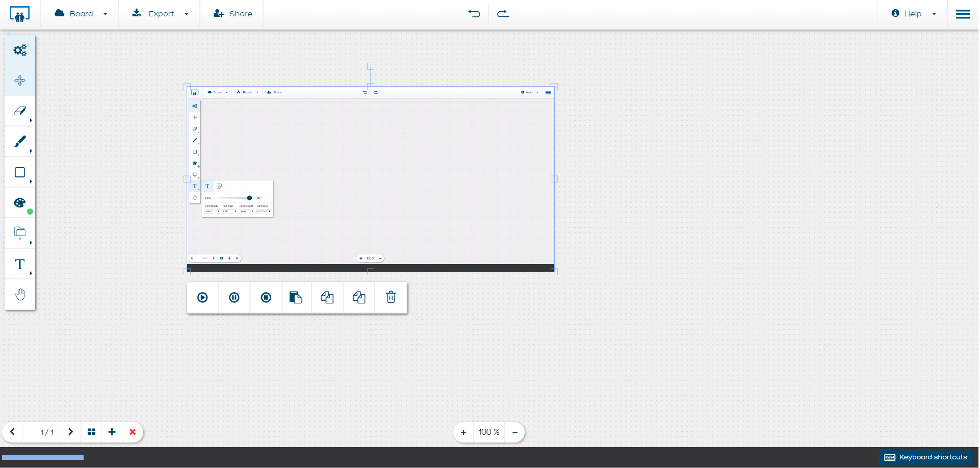The width and height of the screenshot is (980, 468).
Task: Open the pages grid overview
Action: tap(91, 432)
